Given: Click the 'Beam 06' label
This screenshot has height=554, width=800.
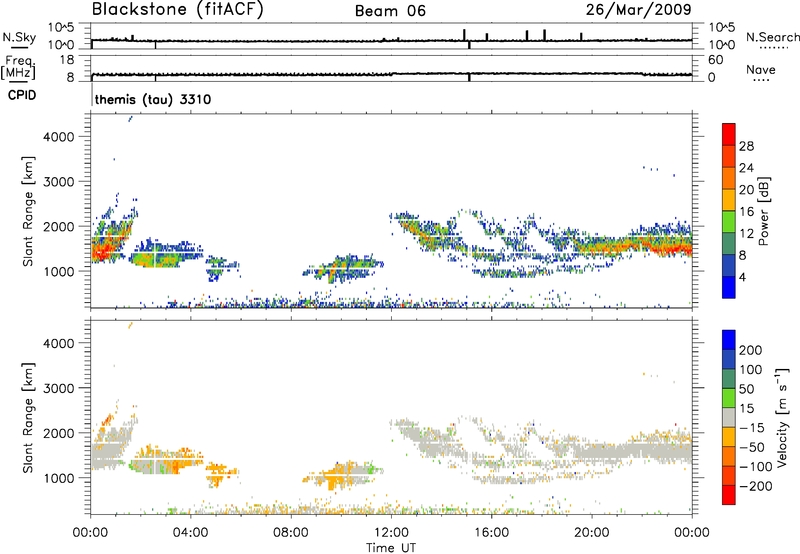Looking at the screenshot, I should [390, 11].
